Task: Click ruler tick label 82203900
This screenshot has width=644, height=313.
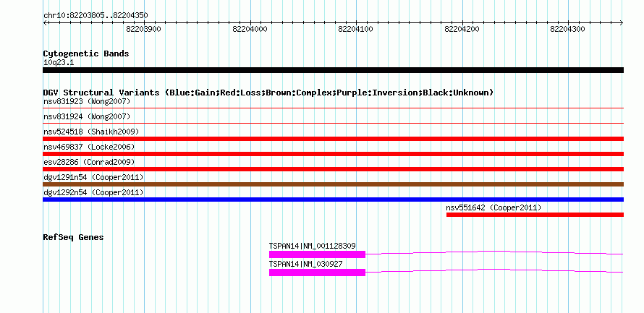Action: [144, 29]
